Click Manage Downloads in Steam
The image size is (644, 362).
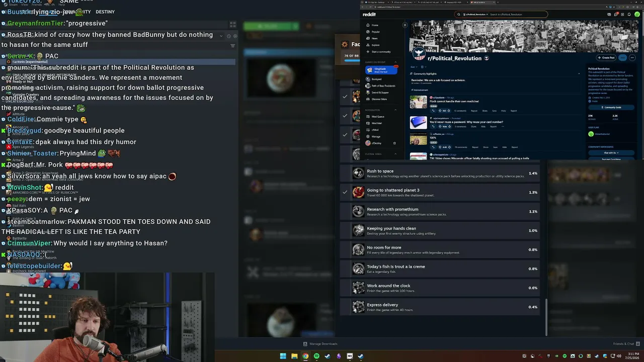click(x=320, y=344)
